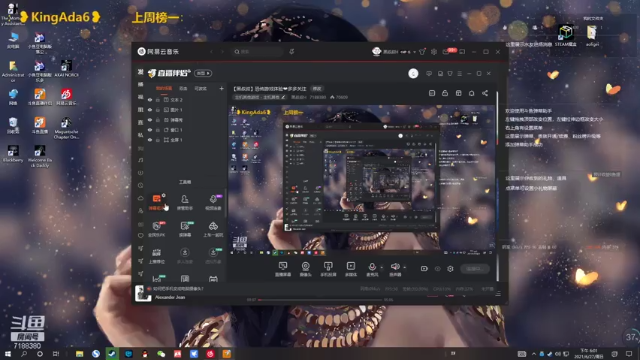This screenshot has width=640, height=360.
Task: Edit the stream category with the pencil
Action: (283, 97)
